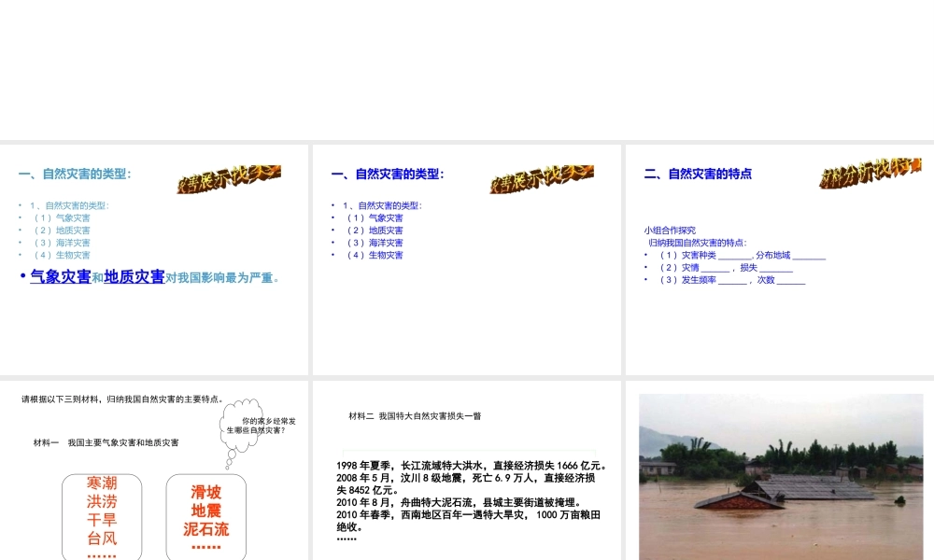Select the line 归纳我国自然灾害的特点

pos(698,243)
